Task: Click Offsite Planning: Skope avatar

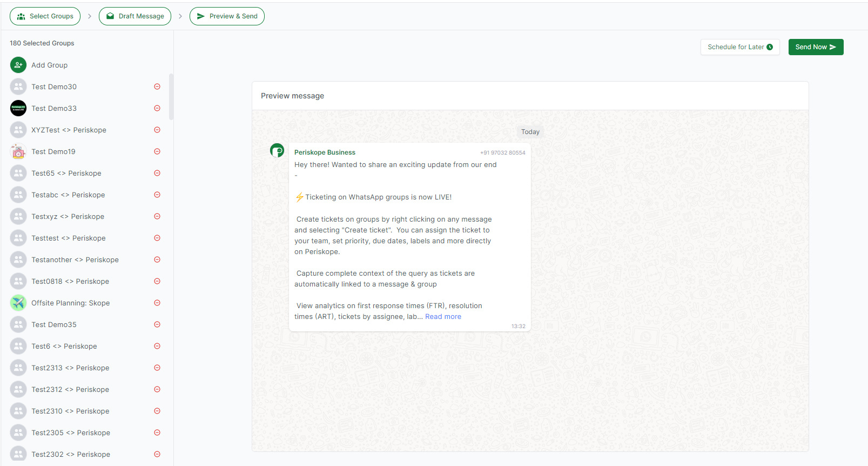Action: [x=18, y=303]
